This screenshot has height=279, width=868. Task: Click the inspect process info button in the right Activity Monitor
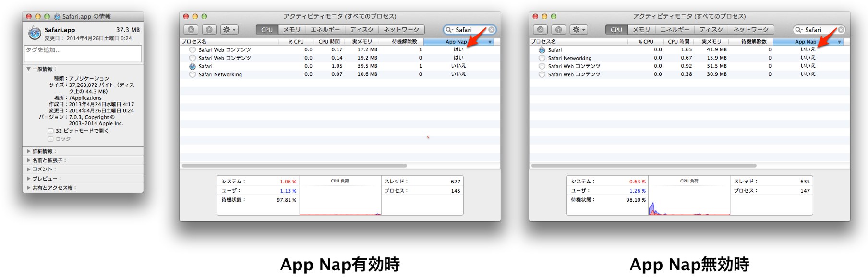558,30
